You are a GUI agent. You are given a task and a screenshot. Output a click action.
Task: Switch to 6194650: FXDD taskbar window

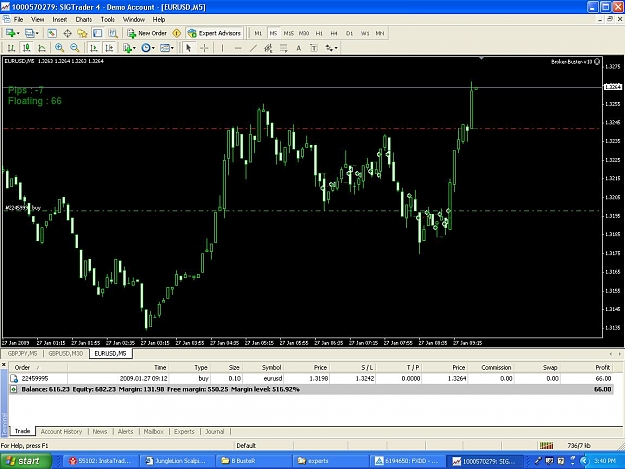pyautogui.click(x=407, y=461)
